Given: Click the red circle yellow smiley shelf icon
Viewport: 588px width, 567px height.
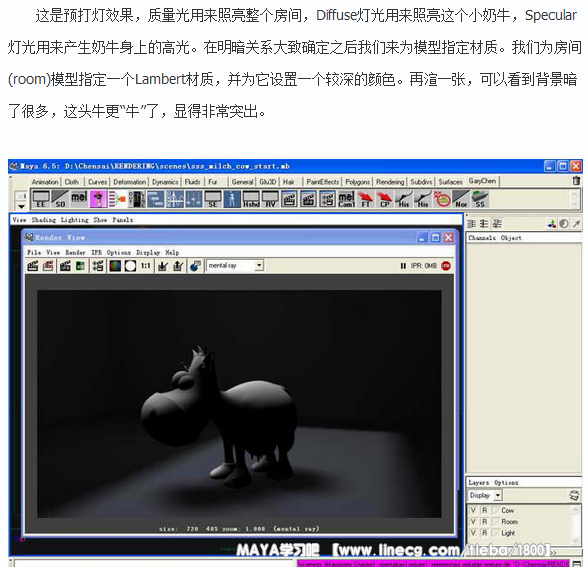Looking at the screenshot, I should 442,199.
